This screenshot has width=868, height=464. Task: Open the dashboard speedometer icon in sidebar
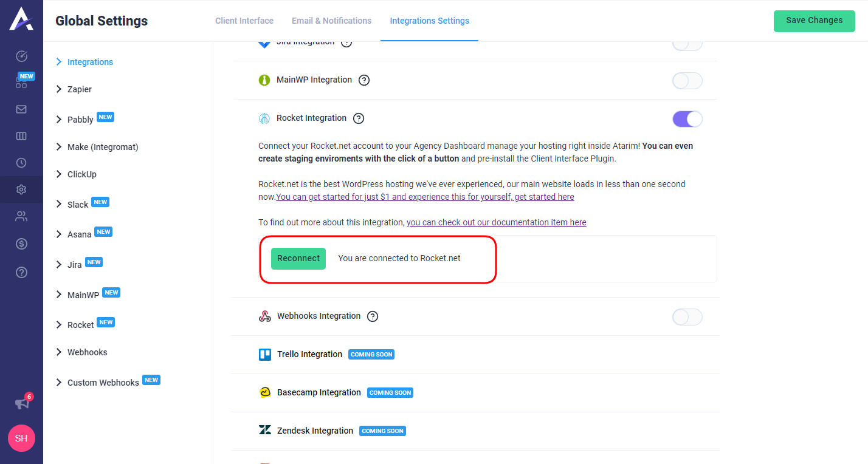21,56
